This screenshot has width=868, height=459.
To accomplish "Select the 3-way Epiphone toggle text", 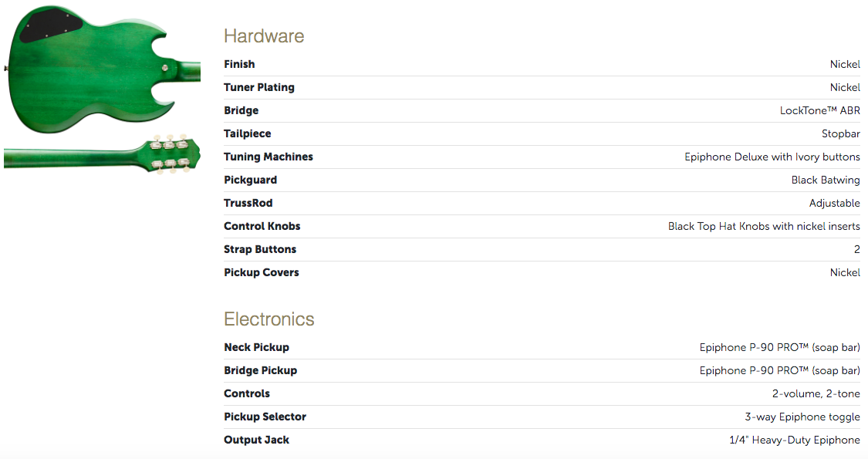I will pyautogui.click(x=802, y=417).
